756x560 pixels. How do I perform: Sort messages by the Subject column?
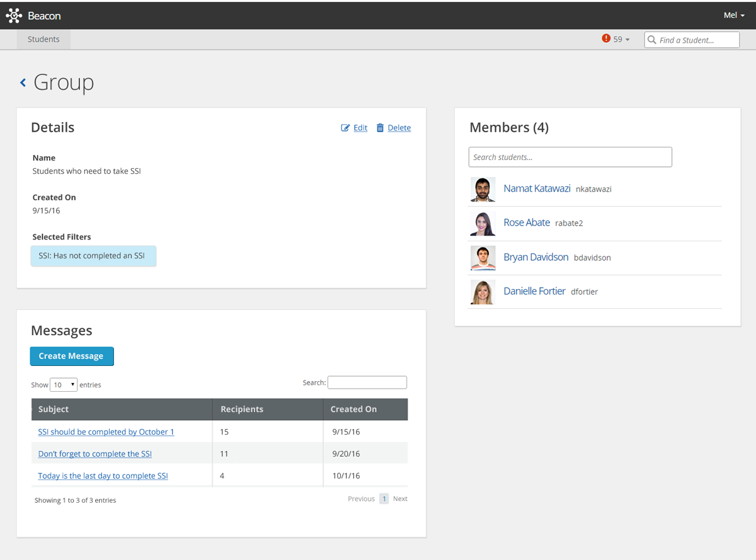click(54, 409)
